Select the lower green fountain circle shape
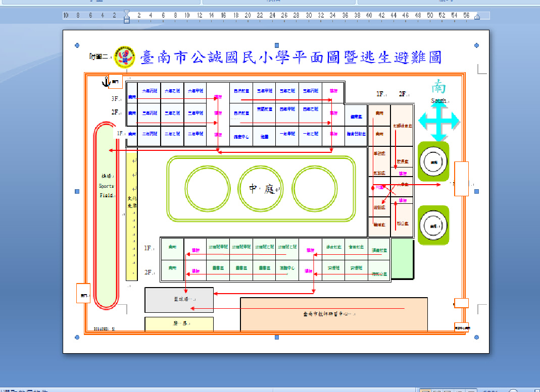This screenshot has width=540, height=392. [433, 226]
